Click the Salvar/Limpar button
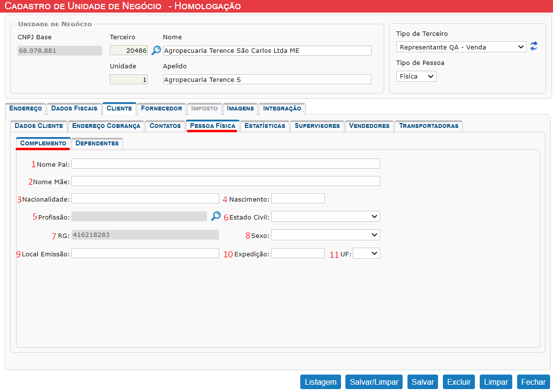 tap(374, 382)
